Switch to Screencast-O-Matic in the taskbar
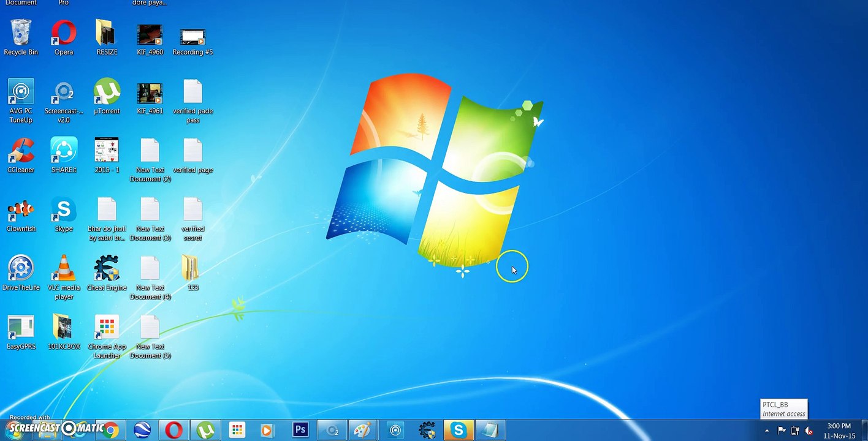Image resolution: width=868 pixels, height=441 pixels. pos(332,431)
